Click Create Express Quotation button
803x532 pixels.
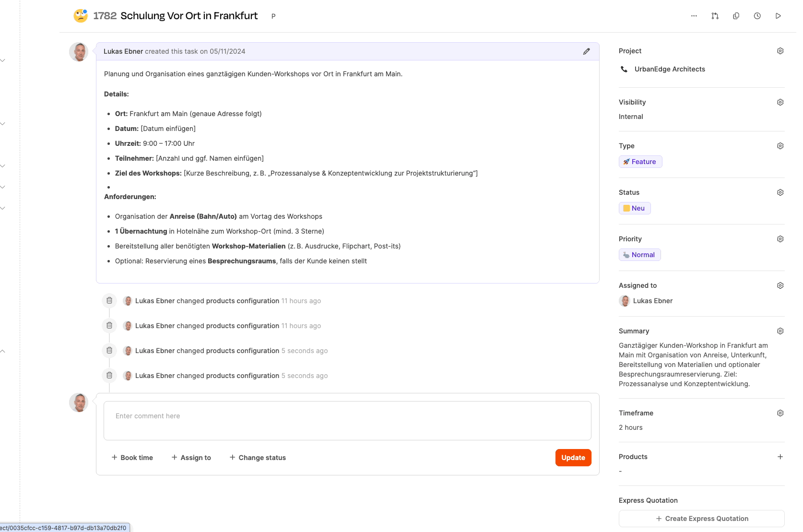pyautogui.click(x=701, y=519)
